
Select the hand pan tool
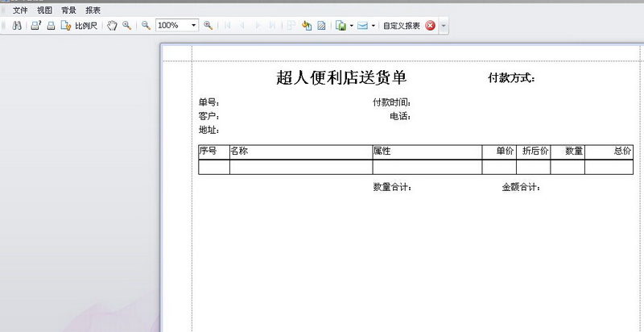(x=112, y=26)
